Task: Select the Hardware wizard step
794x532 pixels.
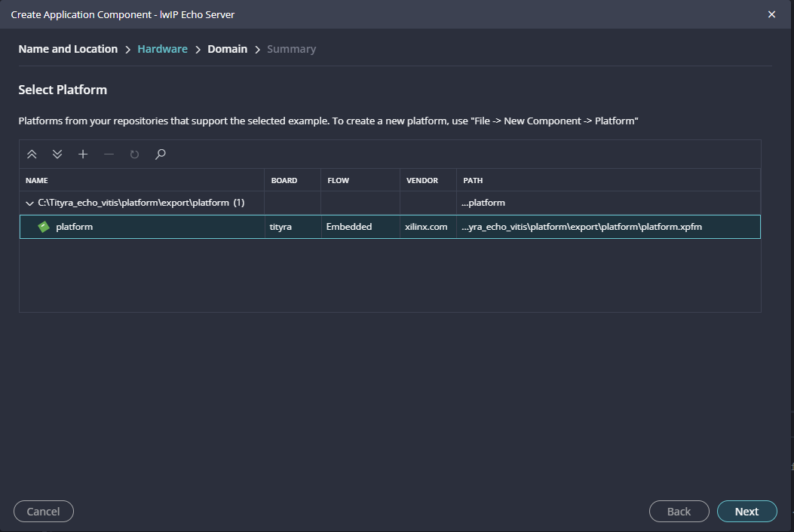Action: (162, 49)
